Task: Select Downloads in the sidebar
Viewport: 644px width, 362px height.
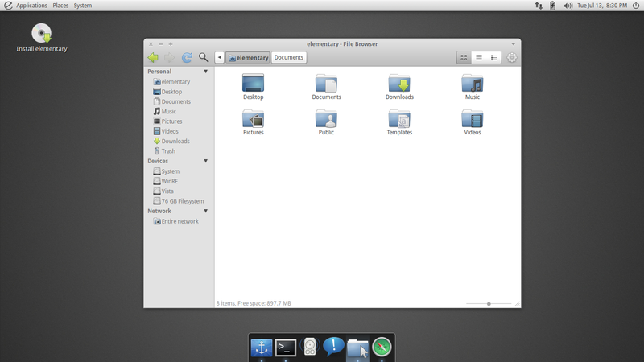Action: (x=171, y=141)
